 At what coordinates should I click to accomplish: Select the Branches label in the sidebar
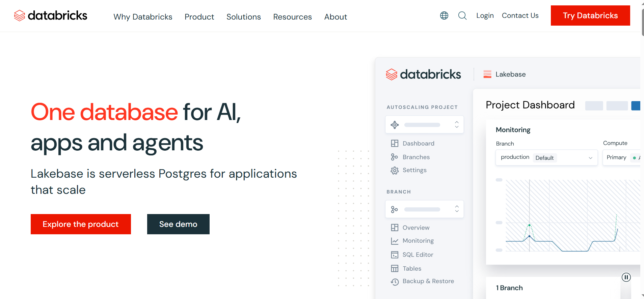coord(416,157)
